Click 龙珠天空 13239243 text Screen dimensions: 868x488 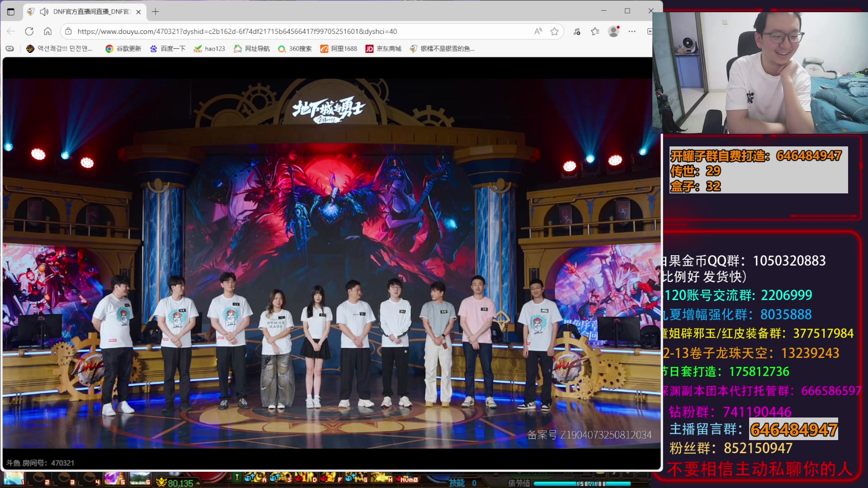(751, 353)
